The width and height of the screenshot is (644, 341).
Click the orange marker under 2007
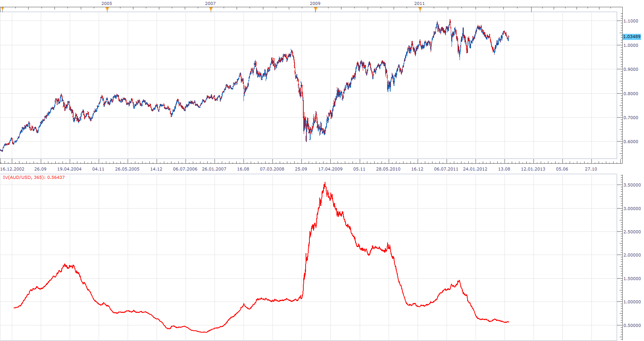[x=211, y=10]
